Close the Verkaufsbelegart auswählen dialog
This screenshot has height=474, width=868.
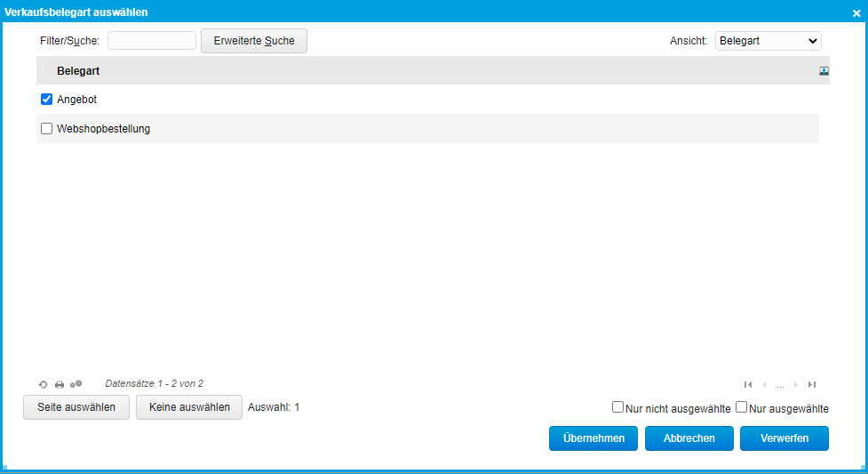(856, 12)
